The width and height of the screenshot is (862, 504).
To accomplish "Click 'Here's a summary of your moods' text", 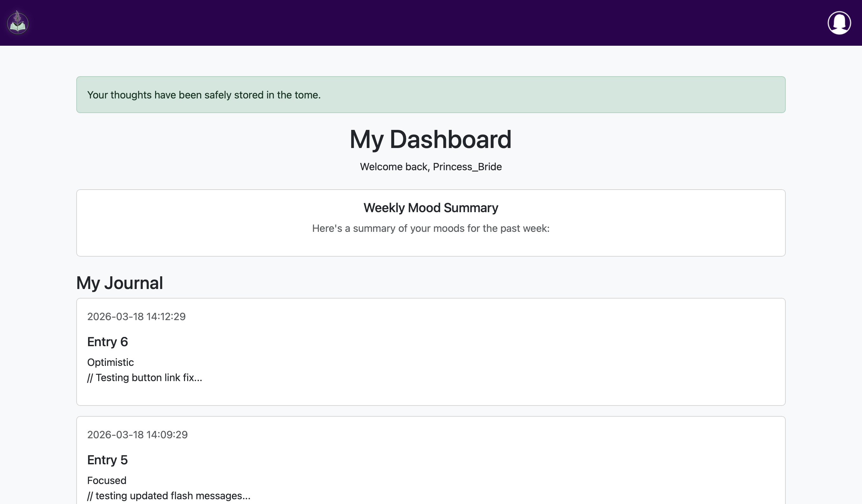I will [x=431, y=228].
